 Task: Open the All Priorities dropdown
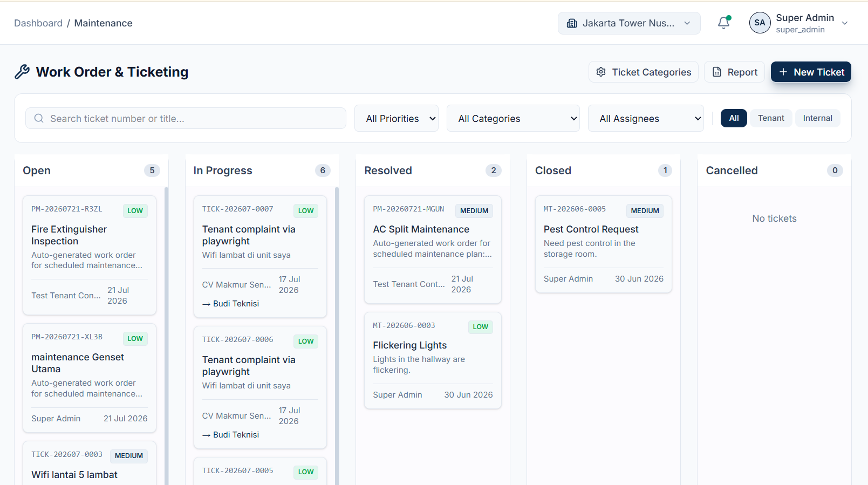397,118
